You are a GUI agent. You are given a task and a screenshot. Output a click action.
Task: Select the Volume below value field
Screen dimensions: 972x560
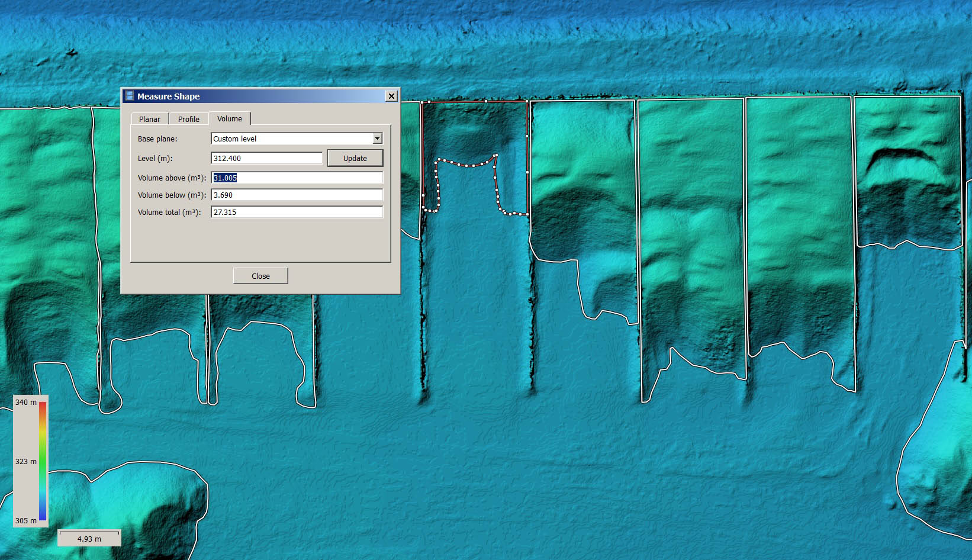(297, 195)
